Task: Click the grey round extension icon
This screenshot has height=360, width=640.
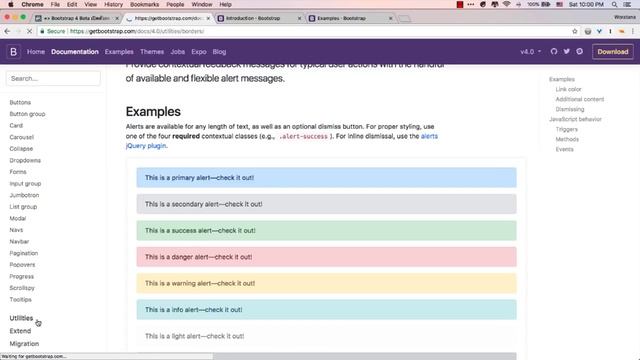Action: point(588,31)
